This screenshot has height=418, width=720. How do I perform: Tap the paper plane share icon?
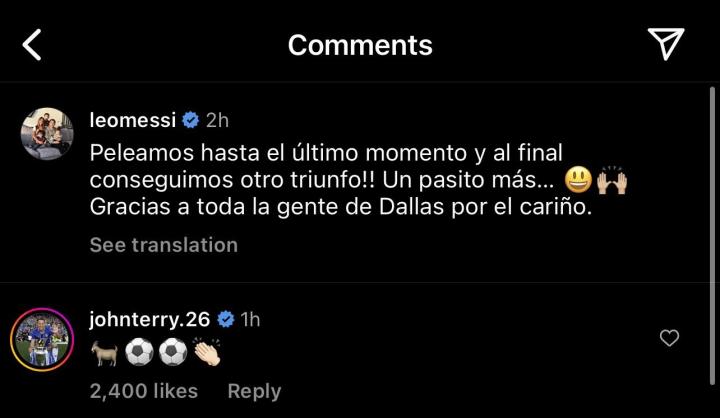665,44
